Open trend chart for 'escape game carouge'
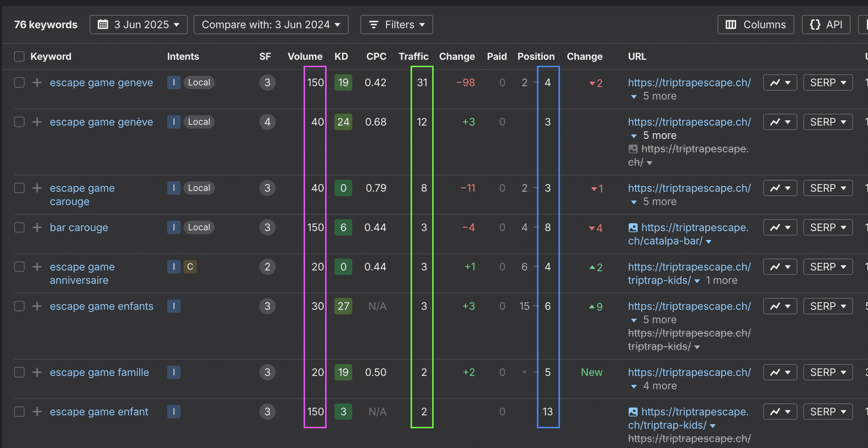Screen dimensions: 868x448 [x=780, y=188]
